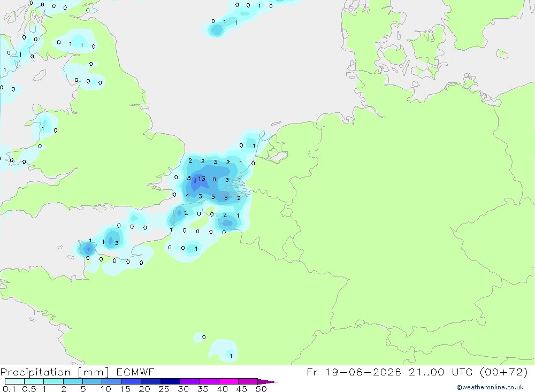Click the '13' precipitation value on the map
This screenshot has height=392, width=535.
[202, 179]
